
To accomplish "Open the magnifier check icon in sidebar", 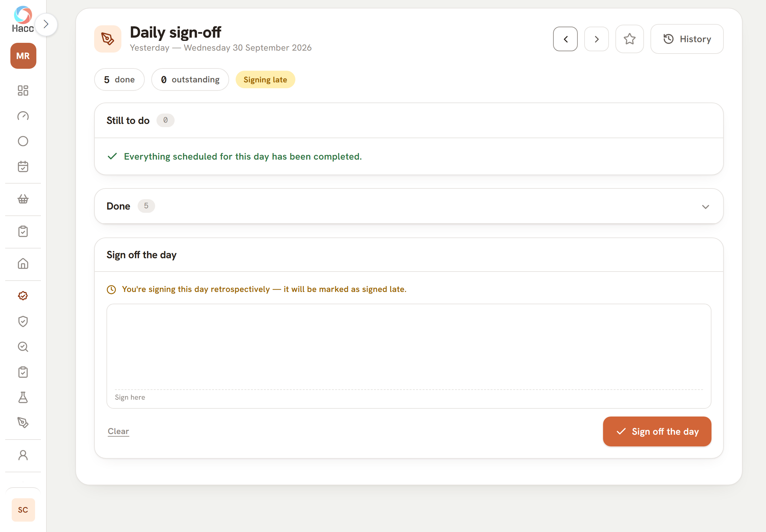I will [23, 347].
